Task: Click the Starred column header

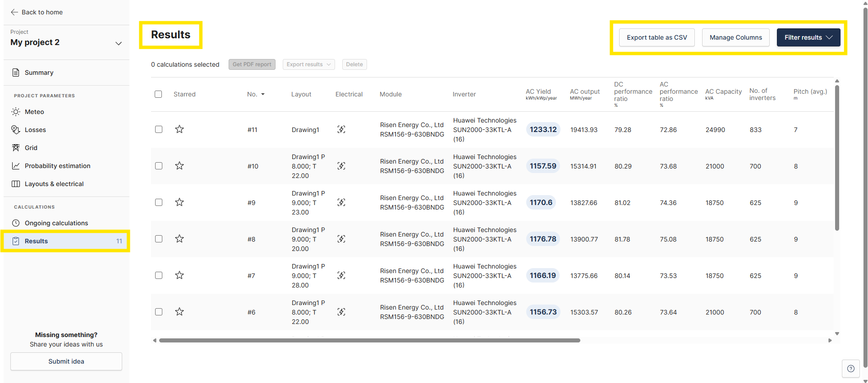Action: 184,94
